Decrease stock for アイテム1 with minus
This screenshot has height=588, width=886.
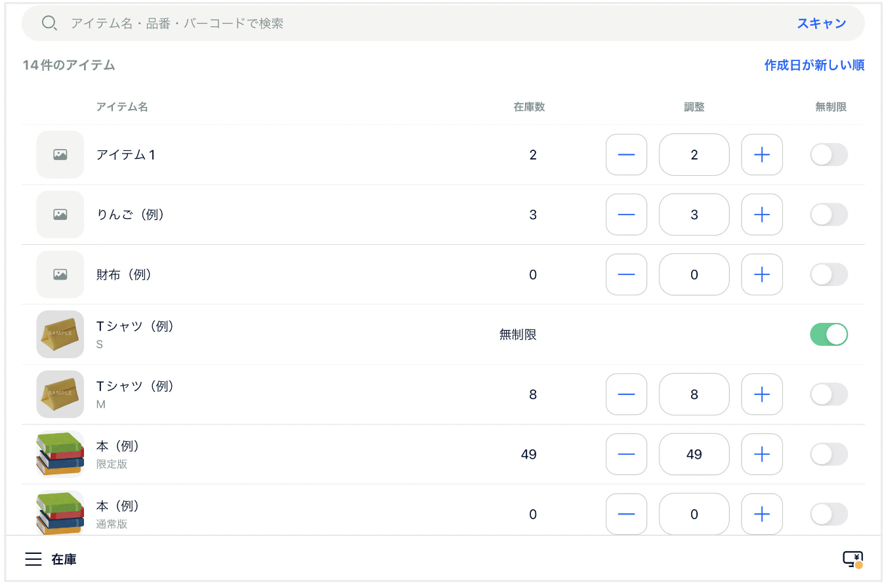(626, 155)
